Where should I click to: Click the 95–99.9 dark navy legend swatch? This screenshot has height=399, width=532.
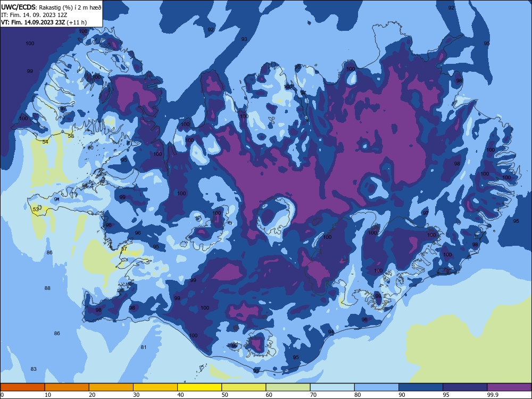coord(465,387)
